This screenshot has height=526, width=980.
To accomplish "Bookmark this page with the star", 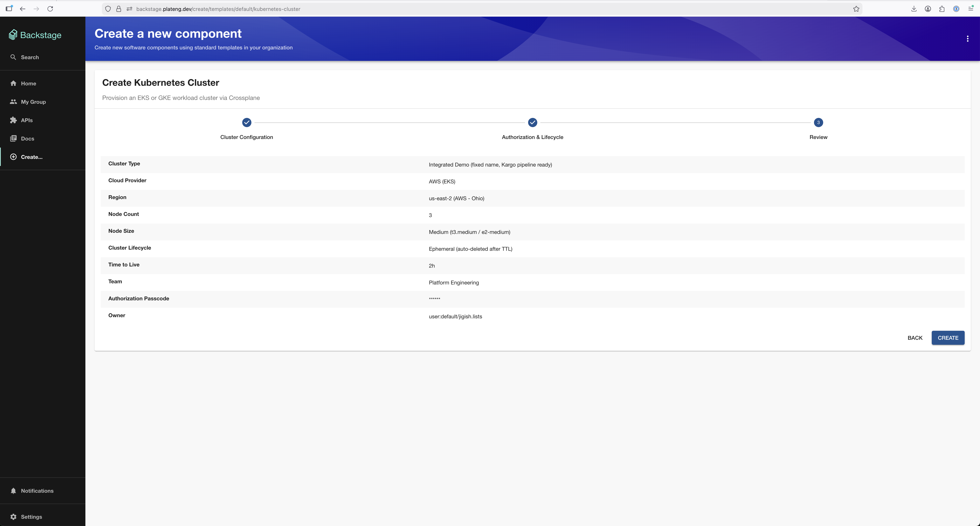I will (x=856, y=9).
